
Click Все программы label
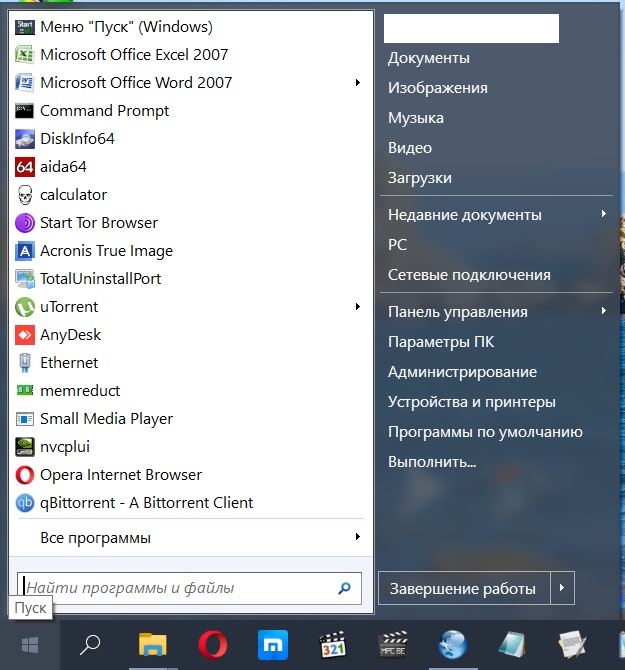[95, 538]
